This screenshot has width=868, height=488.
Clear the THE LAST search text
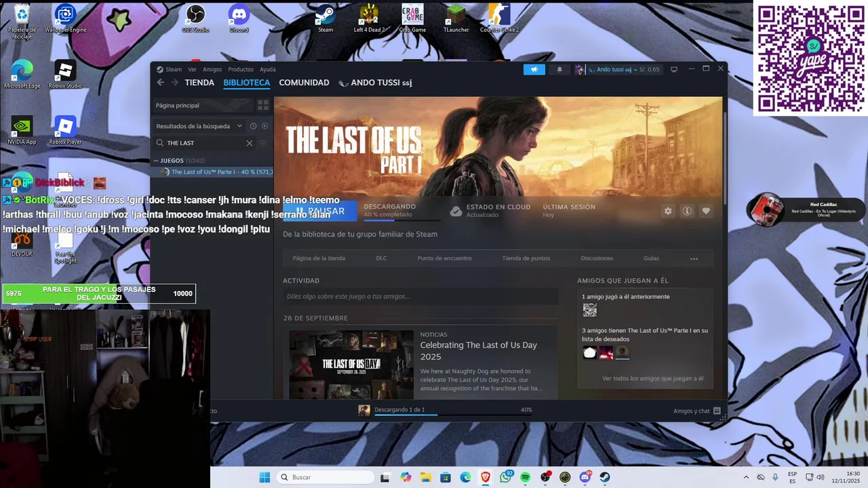point(250,143)
